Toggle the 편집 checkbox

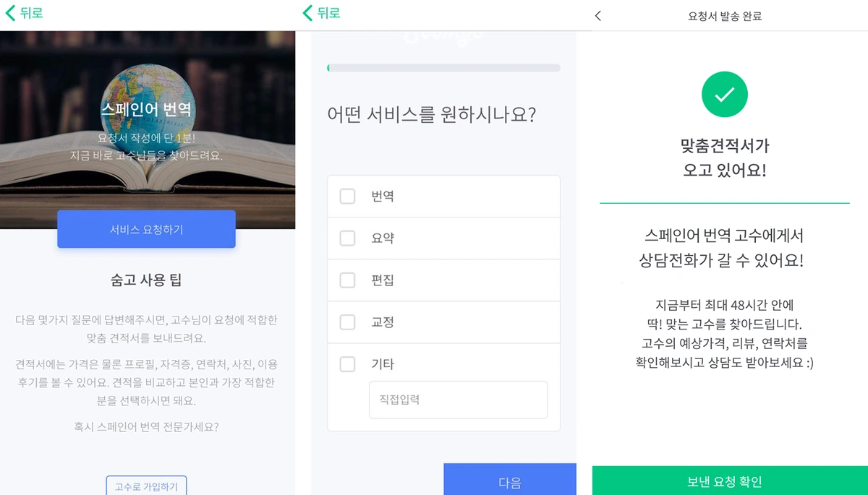point(348,280)
